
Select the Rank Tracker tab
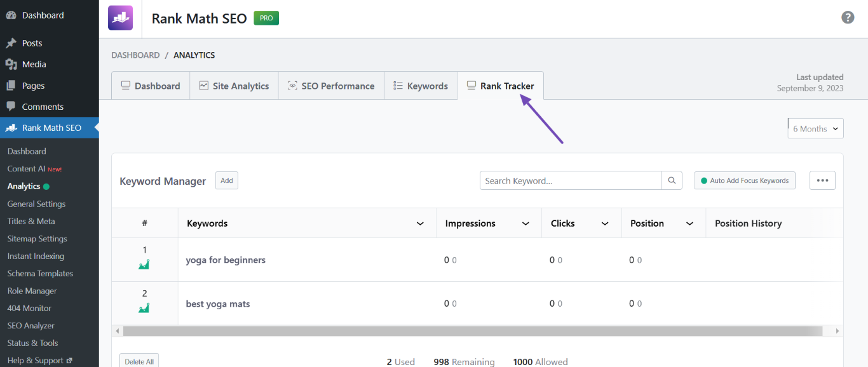pyautogui.click(x=500, y=86)
